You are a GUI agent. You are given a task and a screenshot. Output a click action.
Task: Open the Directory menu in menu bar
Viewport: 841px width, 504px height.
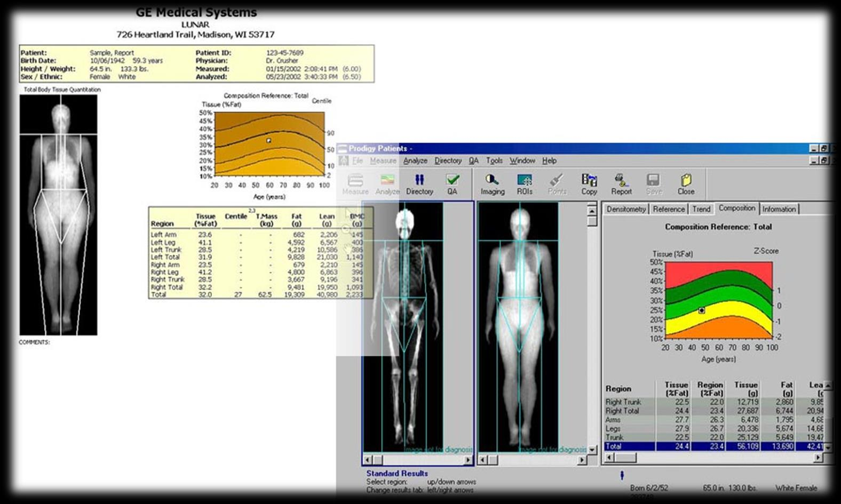tap(448, 161)
